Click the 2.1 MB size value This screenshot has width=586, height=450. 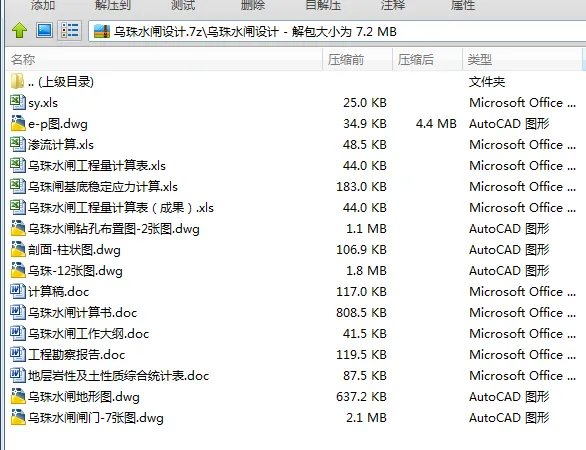click(x=366, y=417)
